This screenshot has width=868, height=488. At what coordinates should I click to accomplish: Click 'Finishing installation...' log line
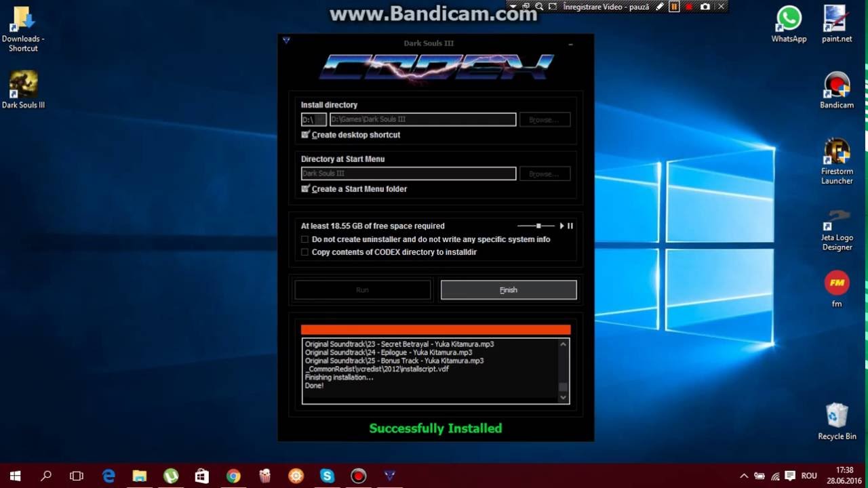click(339, 378)
